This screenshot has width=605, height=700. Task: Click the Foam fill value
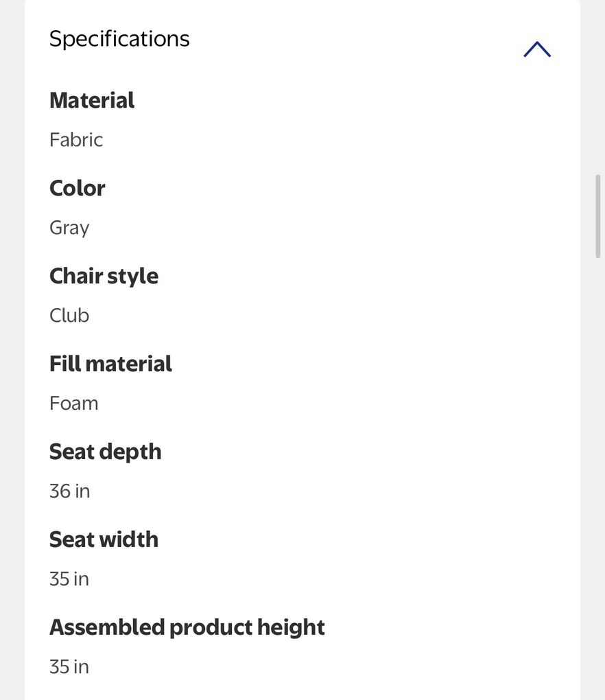(x=73, y=404)
